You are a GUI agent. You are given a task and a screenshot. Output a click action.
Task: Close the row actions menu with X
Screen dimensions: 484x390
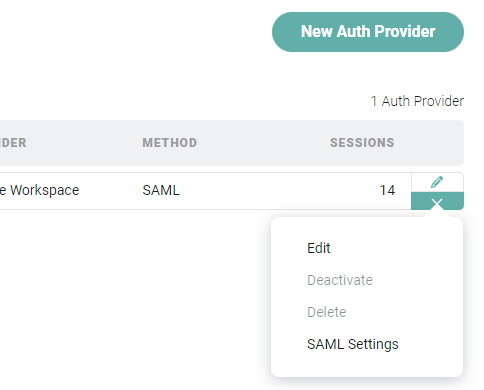437,201
